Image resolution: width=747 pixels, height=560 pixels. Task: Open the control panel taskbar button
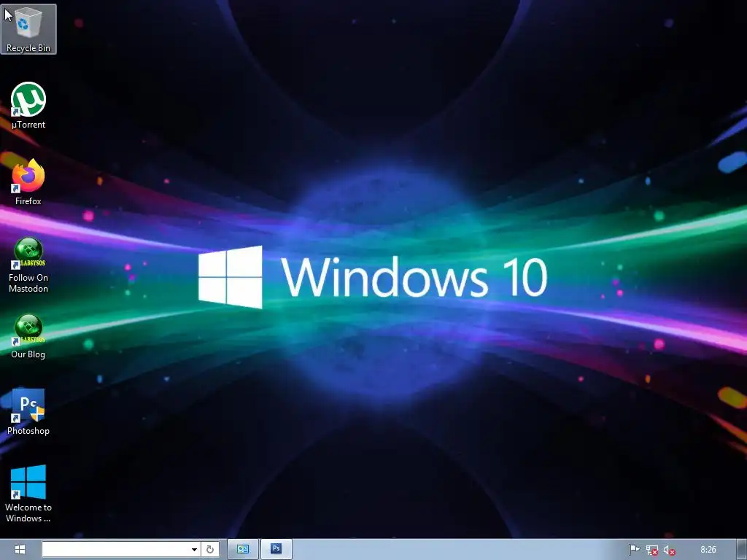click(243, 549)
